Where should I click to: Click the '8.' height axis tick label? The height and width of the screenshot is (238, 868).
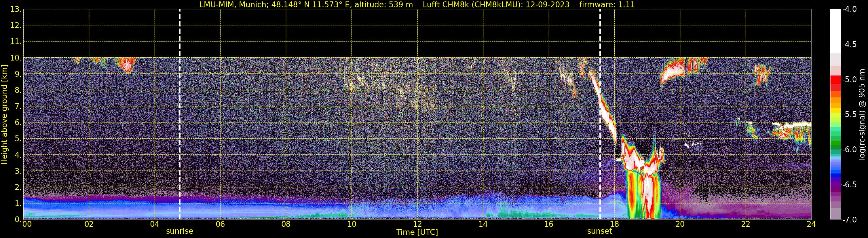tap(18, 90)
